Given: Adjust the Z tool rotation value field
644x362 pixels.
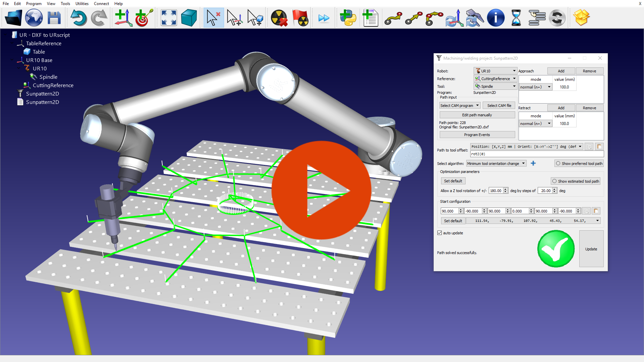Looking at the screenshot, I should [495, 190].
